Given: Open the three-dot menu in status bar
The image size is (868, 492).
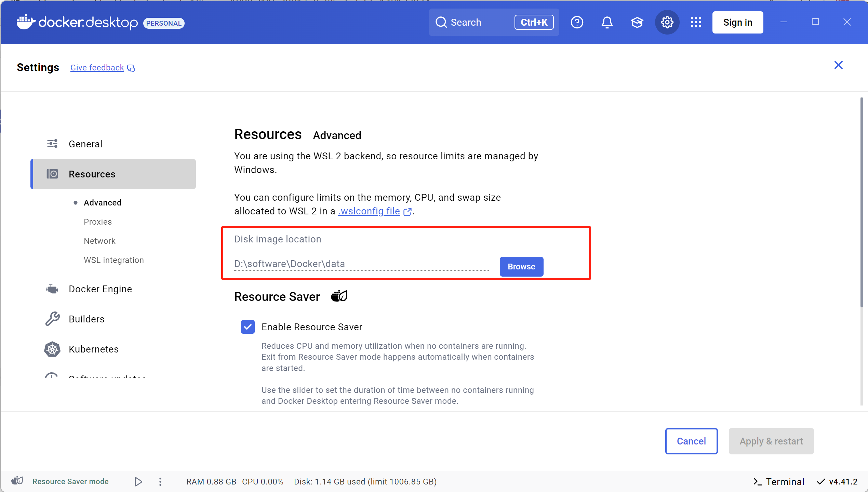Looking at the screenshot, I should (x=160, y=481).
